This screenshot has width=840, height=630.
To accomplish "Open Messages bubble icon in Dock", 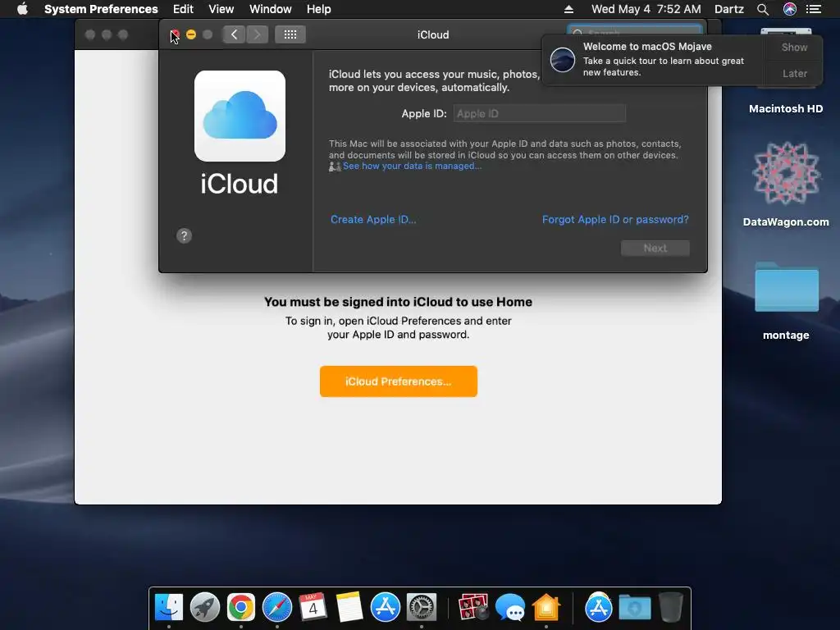I will [x=510, y=608].
